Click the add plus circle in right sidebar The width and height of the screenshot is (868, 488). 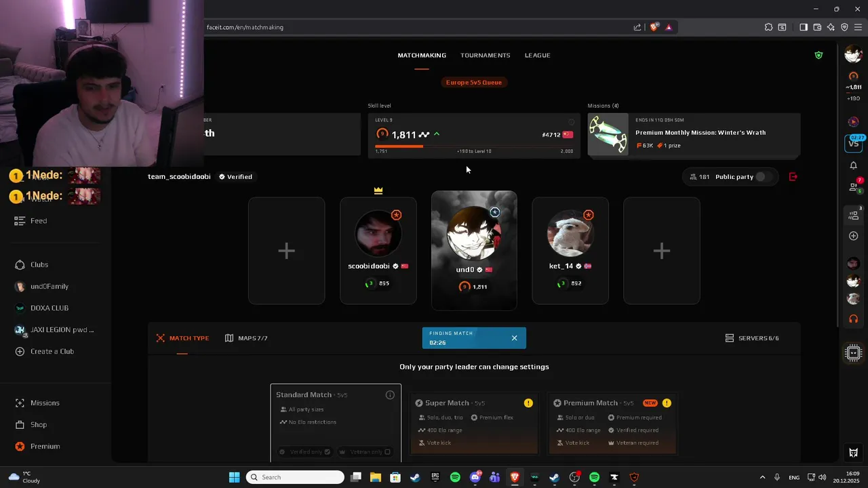854,236
